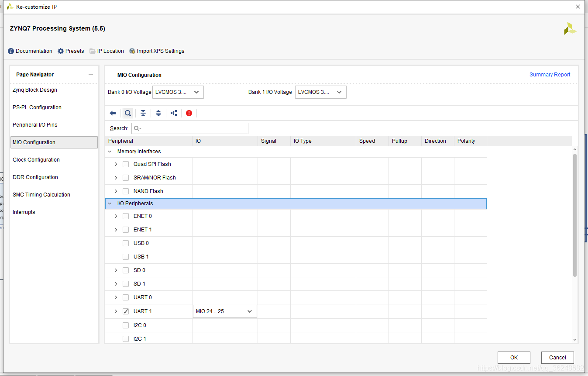Expand the UART 1 row
Image resolution: width=588 pixels, height=376 pixels.
116,311
